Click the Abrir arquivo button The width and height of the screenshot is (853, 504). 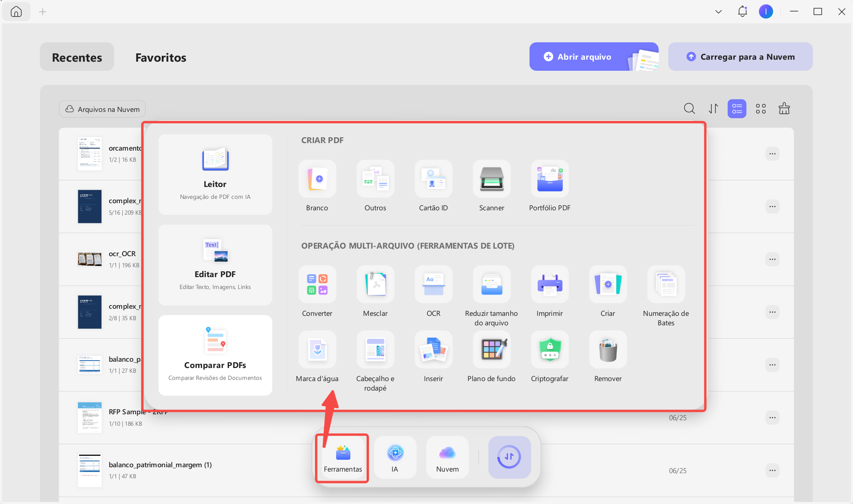(594, 57)
